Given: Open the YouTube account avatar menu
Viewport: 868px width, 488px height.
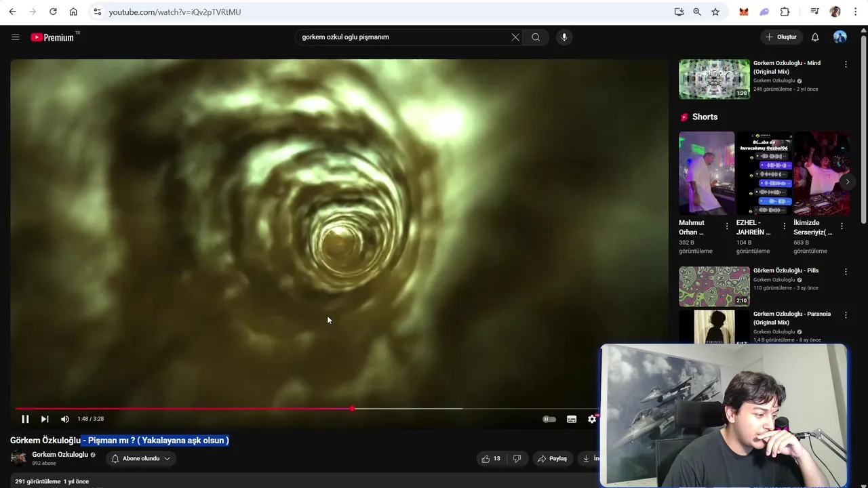Looking at the screenshot, I should (840, 37).
